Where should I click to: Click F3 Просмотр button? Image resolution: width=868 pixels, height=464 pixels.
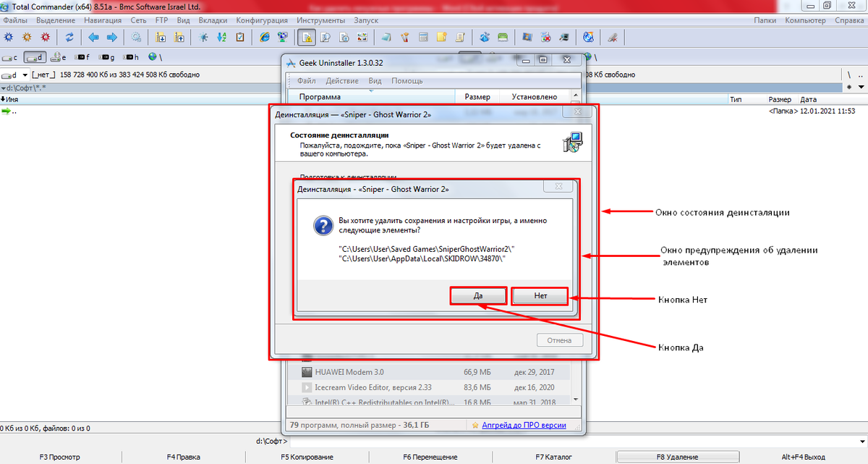tap(60, 457)
